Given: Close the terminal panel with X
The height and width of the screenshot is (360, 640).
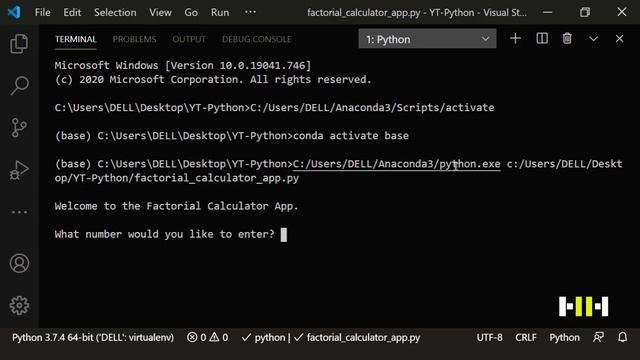Looking at the screenshot, I should tap(619, 39).
